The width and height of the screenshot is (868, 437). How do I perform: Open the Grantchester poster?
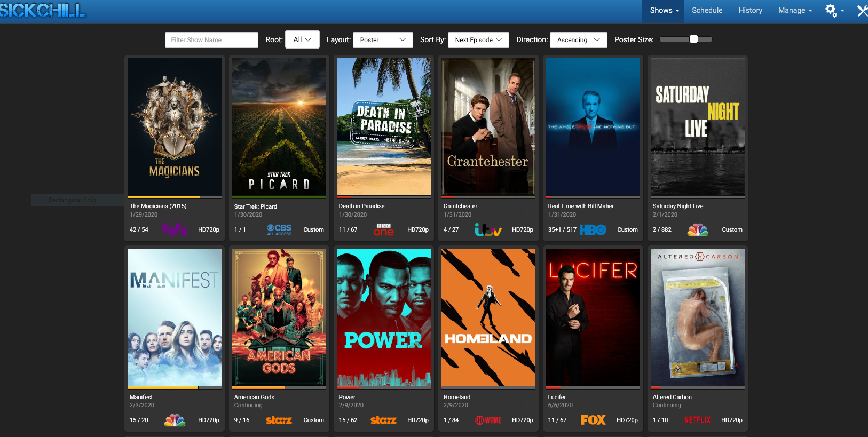click(488, 127)
